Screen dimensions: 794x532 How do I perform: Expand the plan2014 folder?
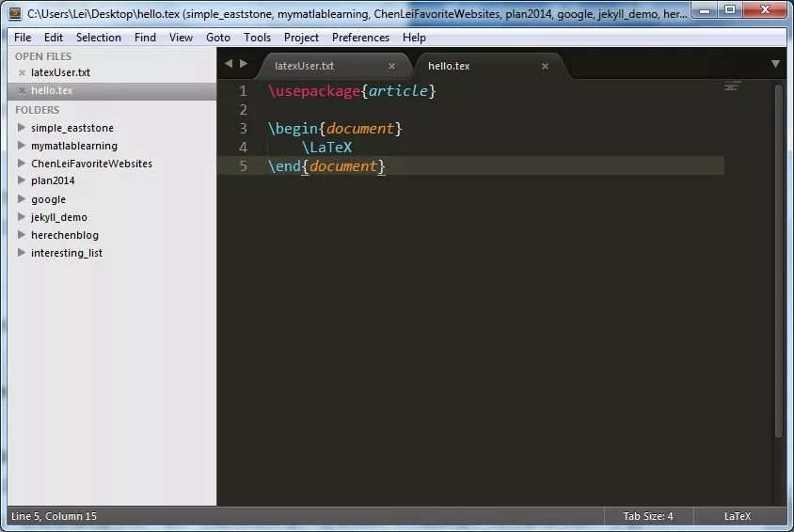pyautogui.click(x=22, y=180)
